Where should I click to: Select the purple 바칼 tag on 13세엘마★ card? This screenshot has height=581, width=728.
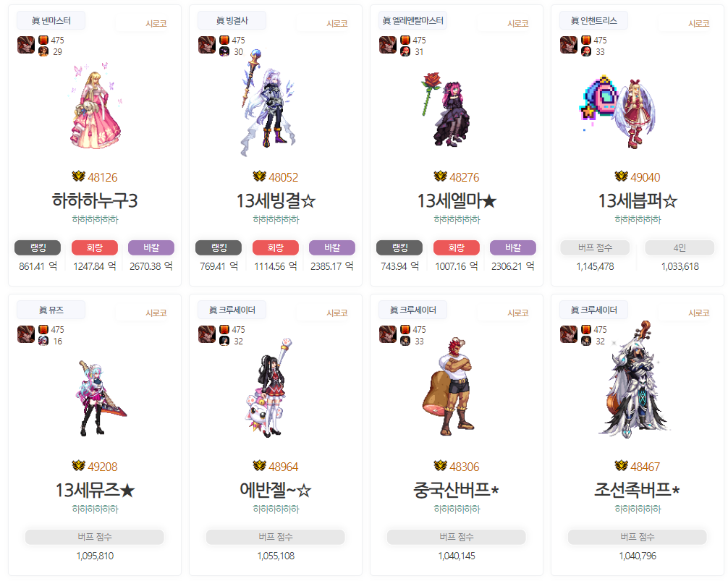point(513,247)
